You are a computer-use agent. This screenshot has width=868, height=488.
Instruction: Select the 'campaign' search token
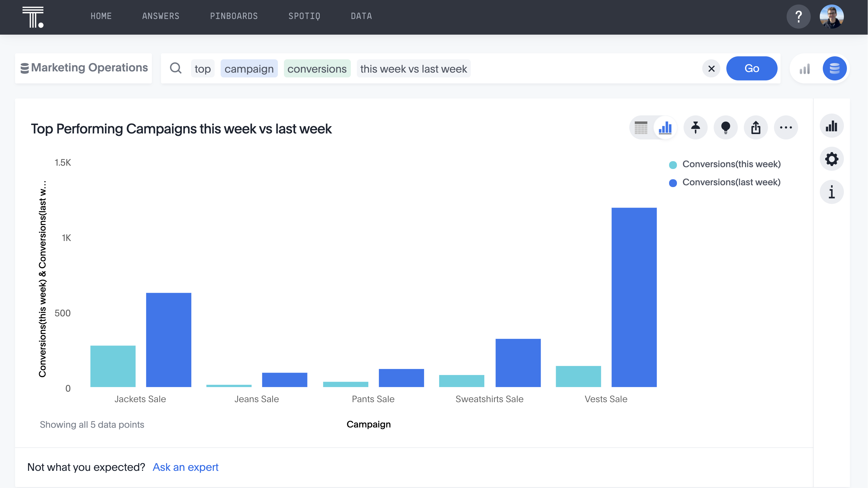[249, 69]
